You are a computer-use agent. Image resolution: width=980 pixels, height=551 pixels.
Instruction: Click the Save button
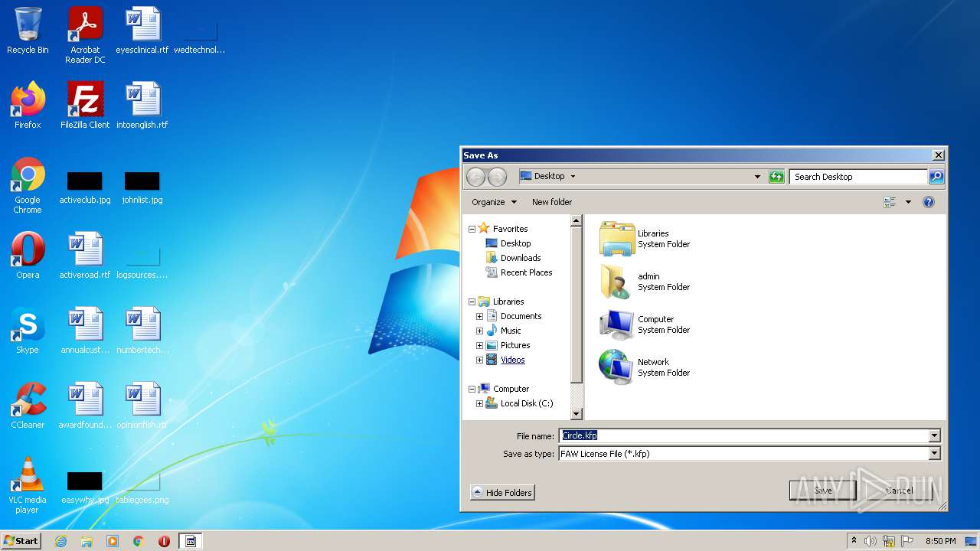pyautogui.click(x=823, y=491)
